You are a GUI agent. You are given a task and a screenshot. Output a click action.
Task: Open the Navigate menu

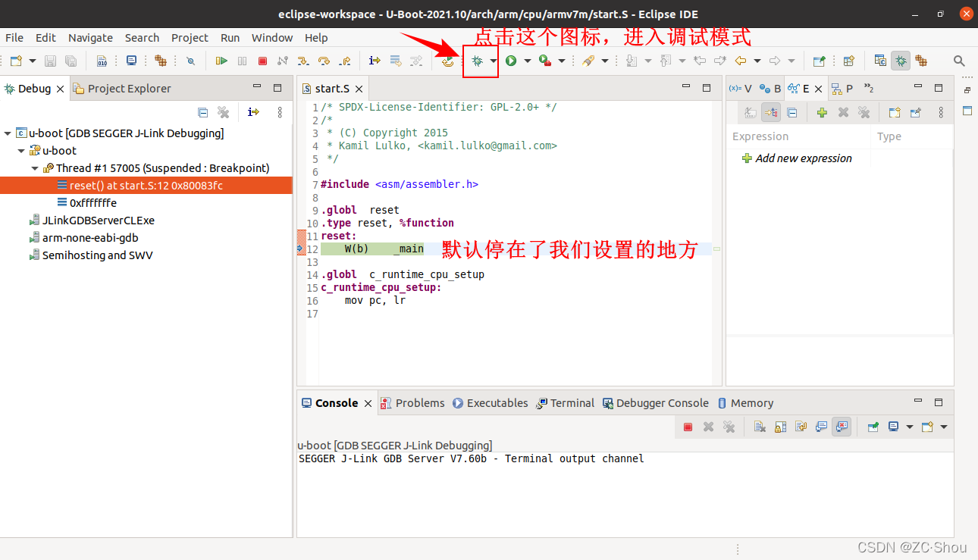click(x=90, y=37)
